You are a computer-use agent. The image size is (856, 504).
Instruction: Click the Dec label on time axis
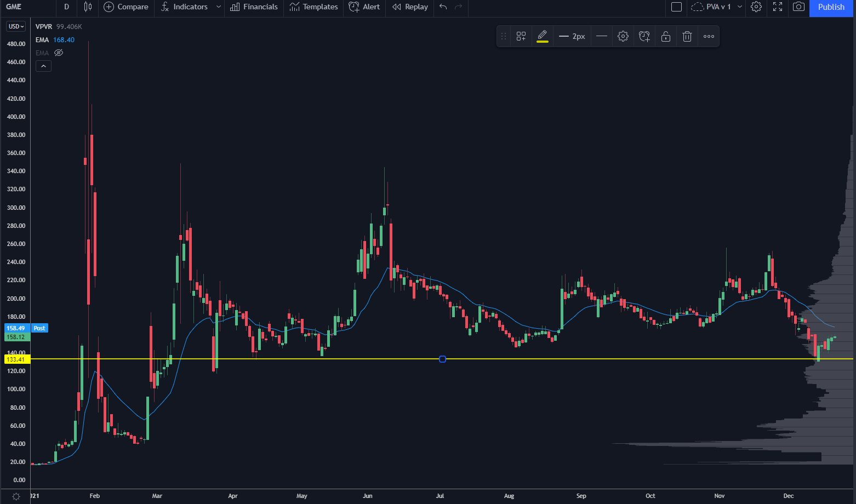789,496
